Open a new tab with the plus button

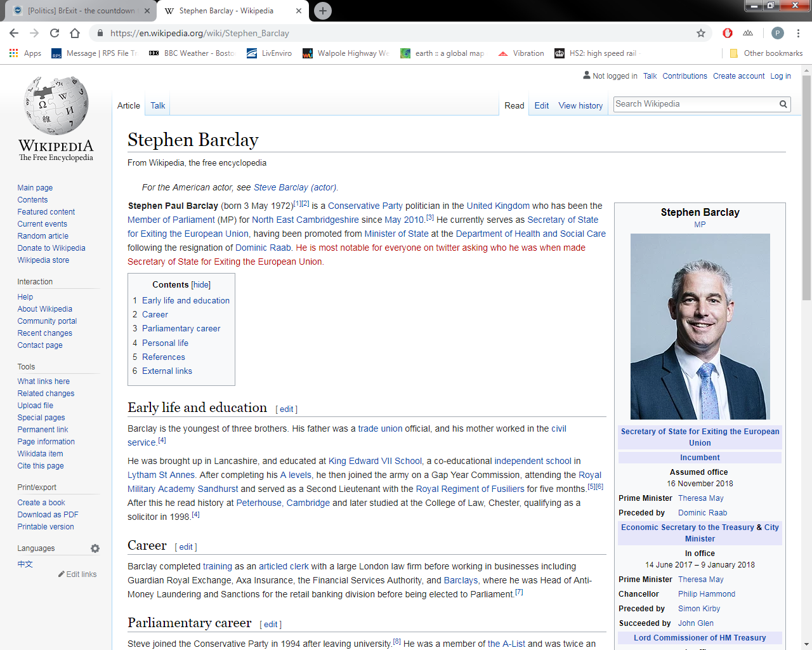(x=323, y=11)
